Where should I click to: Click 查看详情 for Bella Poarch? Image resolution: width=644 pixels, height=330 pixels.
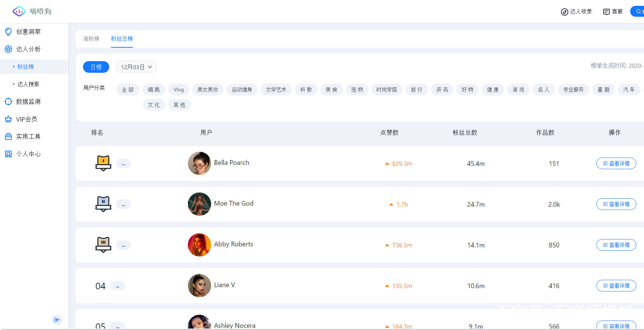pos(616,163)
